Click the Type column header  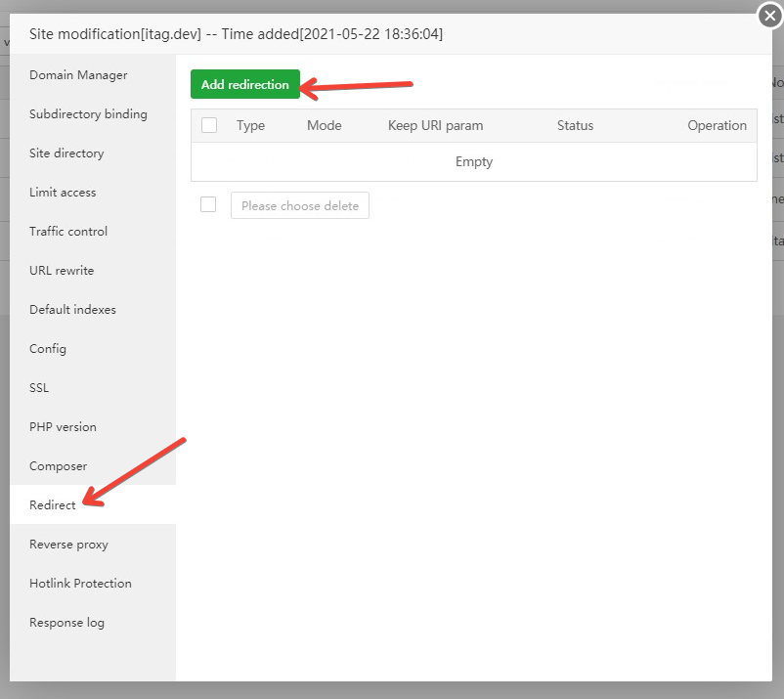coord(250,125)
